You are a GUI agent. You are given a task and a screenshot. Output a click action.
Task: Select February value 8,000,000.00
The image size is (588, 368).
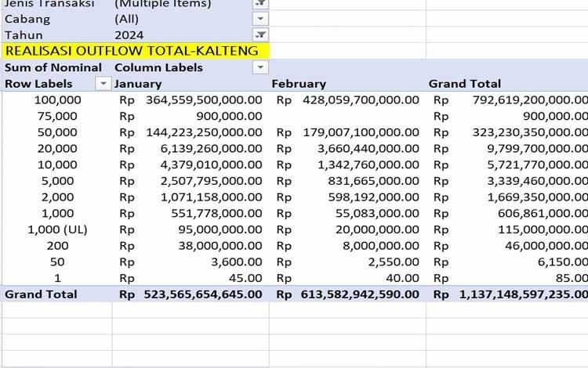click(380, 246)
